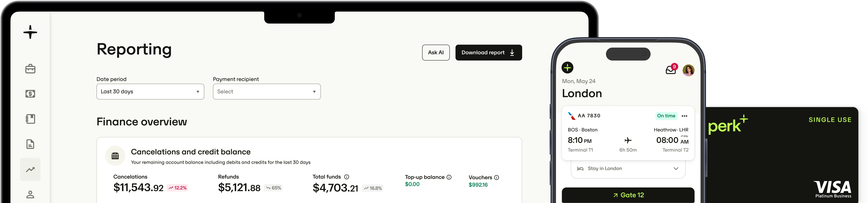Select the Reporting trend-chart icon in the sidebar
This screenshot has width=868, height=203.
30,169
